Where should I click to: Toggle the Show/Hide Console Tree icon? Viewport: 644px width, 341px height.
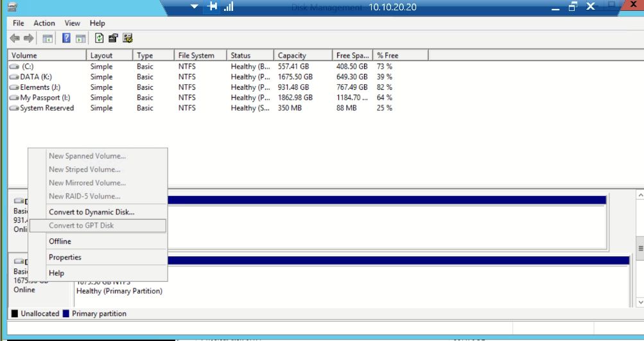coord(48,39)
